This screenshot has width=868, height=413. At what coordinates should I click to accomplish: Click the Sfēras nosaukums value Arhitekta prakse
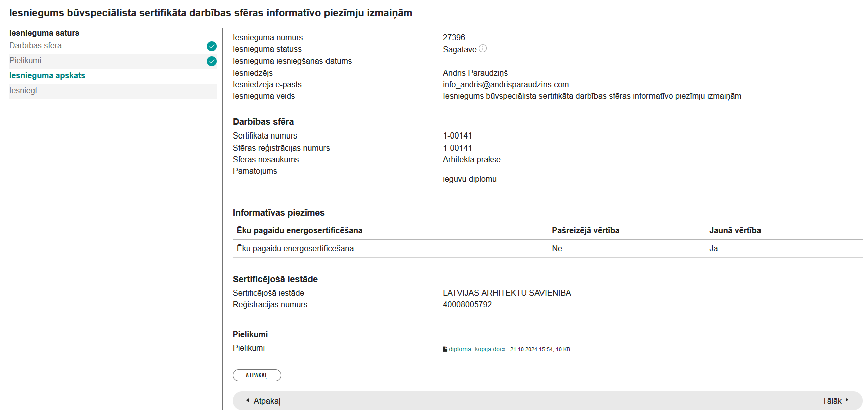[x=471, y=160]
